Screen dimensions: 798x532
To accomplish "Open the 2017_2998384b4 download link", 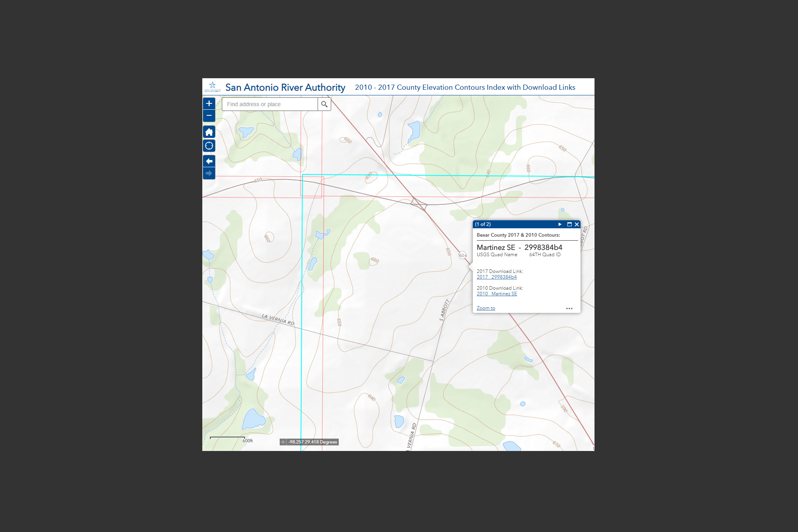I will [x=496, y=277].
